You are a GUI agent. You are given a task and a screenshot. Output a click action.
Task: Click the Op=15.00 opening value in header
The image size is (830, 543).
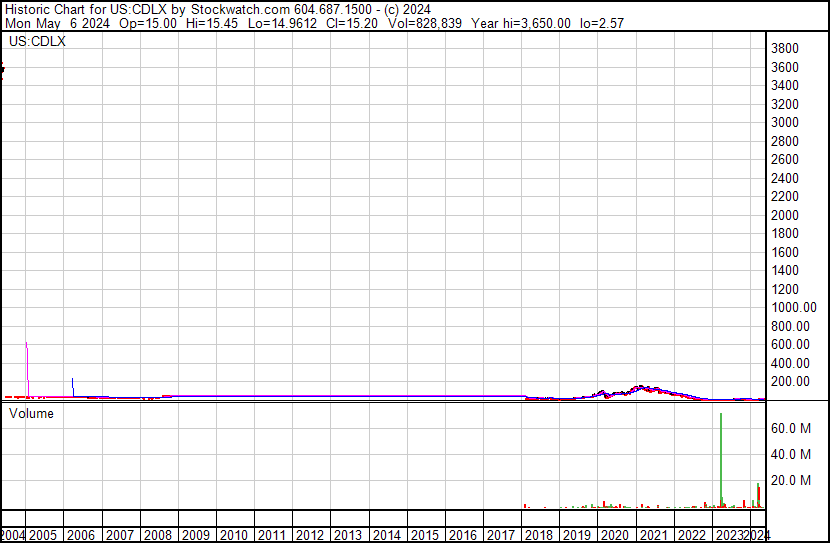coord(148,23)
